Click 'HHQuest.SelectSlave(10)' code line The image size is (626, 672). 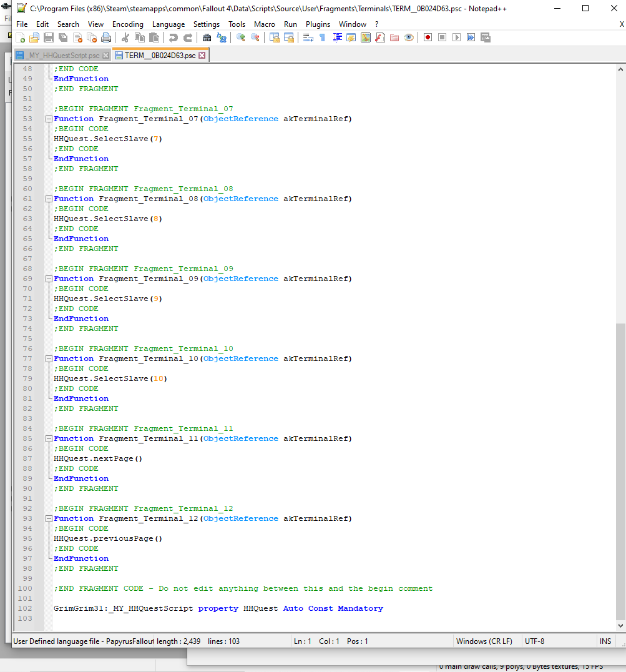pos(110,379)
